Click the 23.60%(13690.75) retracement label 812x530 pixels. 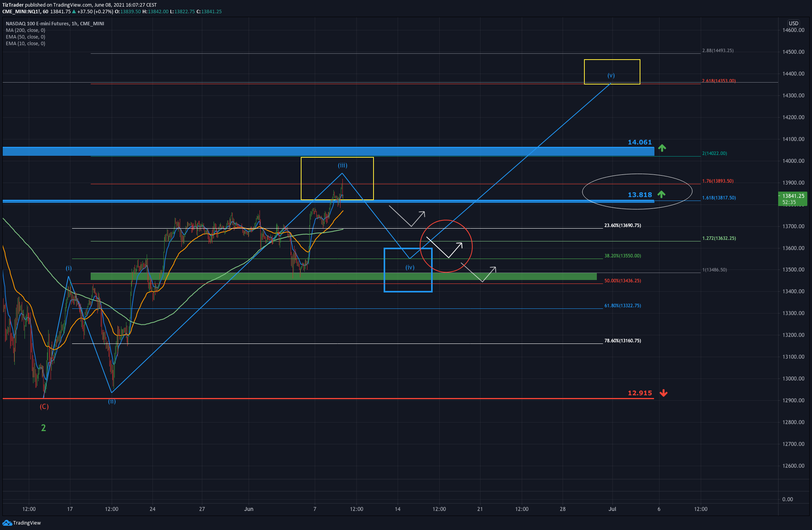(623, 225)
